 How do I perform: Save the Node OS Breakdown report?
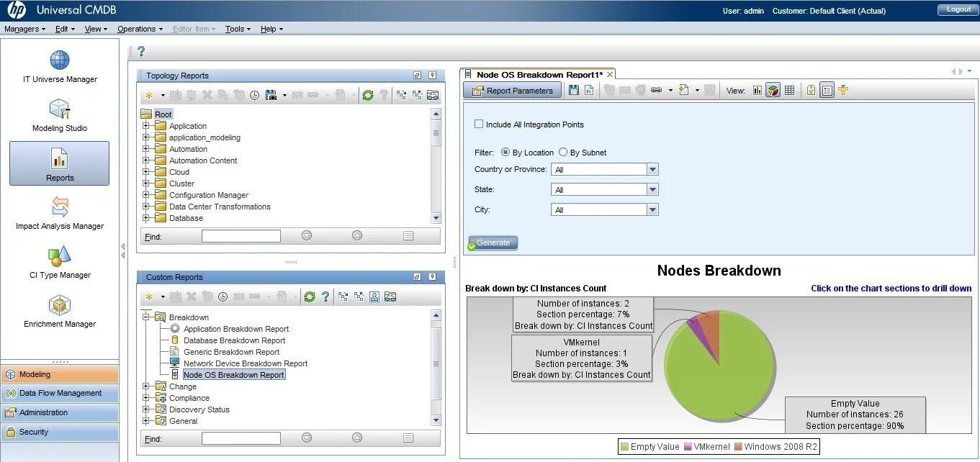point(574,90)
